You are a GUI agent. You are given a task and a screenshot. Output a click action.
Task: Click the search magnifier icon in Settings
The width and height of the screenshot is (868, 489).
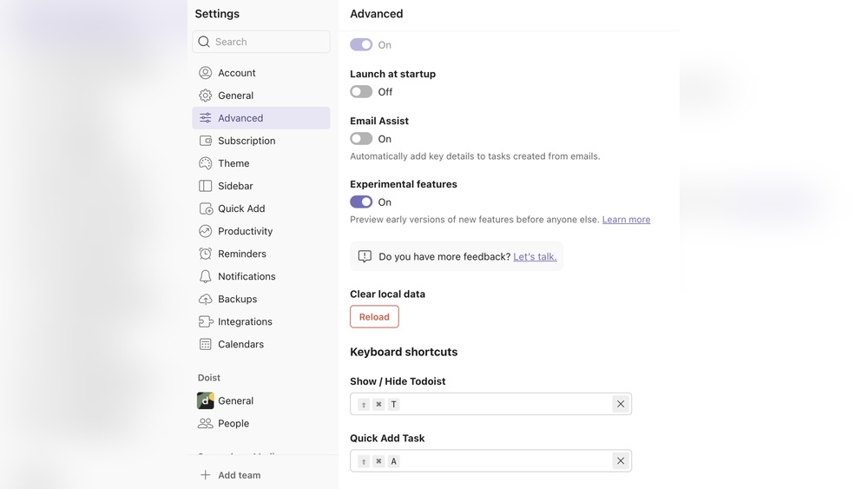click(x=204, y=42)
